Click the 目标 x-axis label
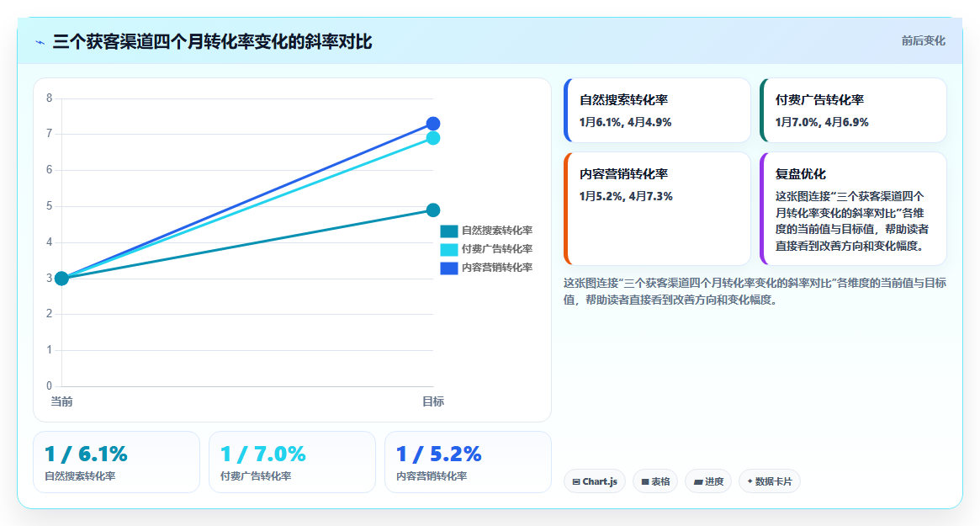 (x=433, y=401)
